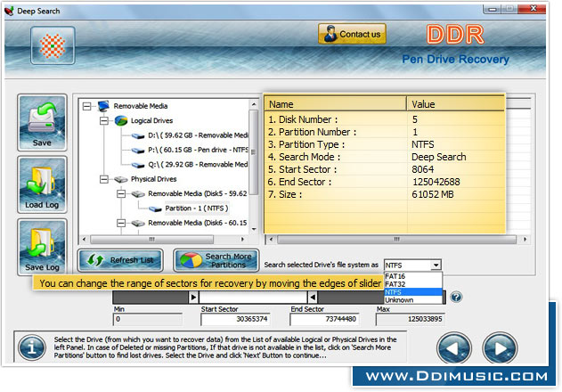Screen dimensions: 562x392
Task: Collapse the Removable Media Disk5 node
Action: coord(121,193)
